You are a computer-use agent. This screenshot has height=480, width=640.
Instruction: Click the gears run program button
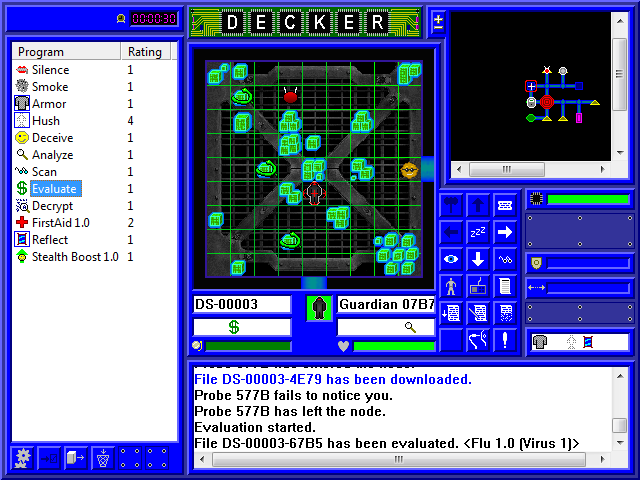point(22,458)
